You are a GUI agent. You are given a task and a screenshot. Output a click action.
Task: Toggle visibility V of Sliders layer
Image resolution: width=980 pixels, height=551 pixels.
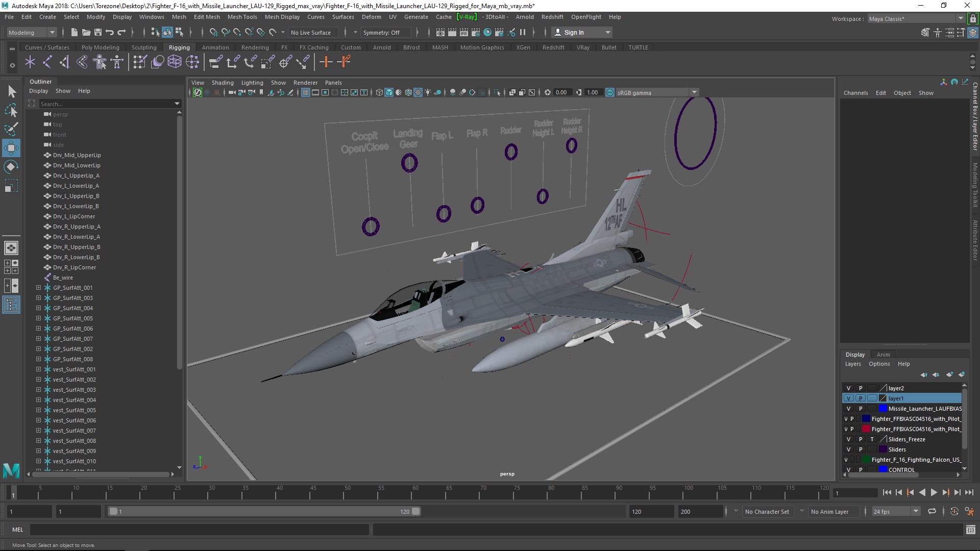click(x=848, y=449)
